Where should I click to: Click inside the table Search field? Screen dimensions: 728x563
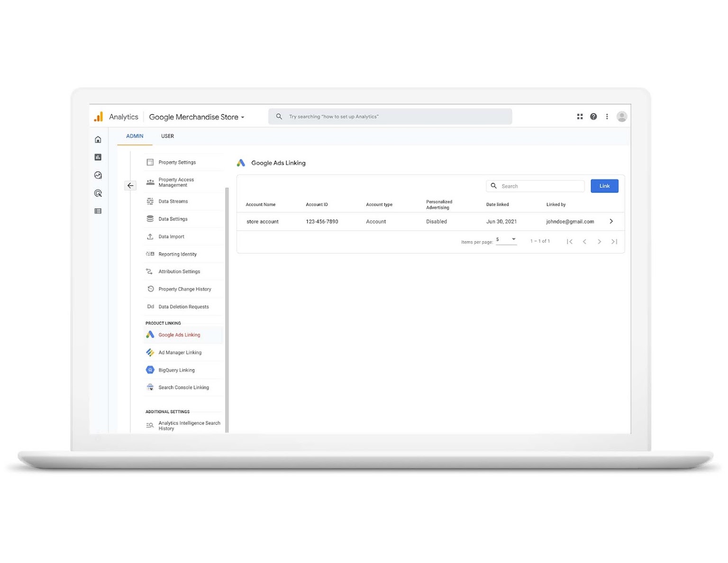[536, 186]
